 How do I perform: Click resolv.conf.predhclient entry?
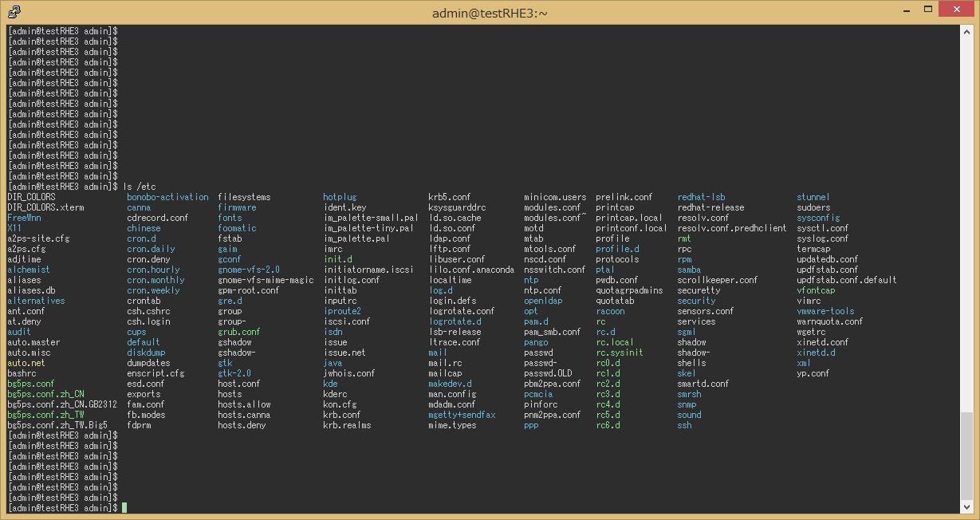[732, 228]
